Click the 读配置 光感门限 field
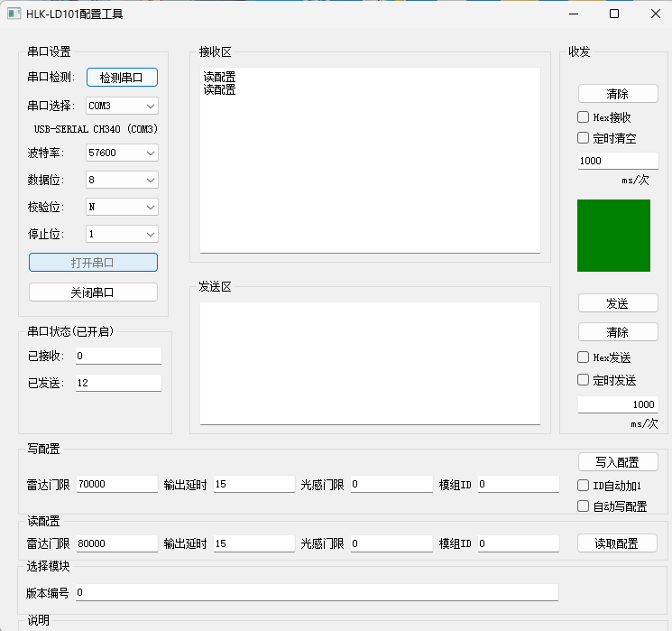 point(391,544)
